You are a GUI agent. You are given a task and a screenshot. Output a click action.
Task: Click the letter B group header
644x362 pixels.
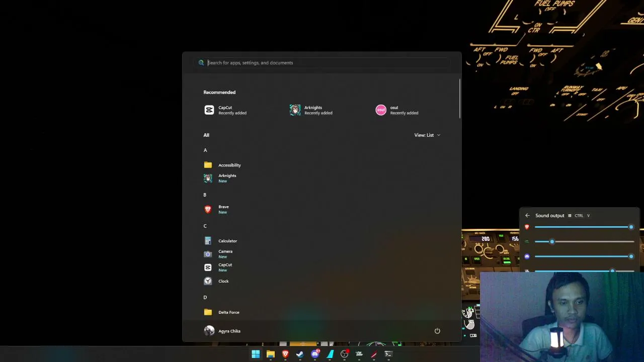pyautogui.click(x=205, y=195)
